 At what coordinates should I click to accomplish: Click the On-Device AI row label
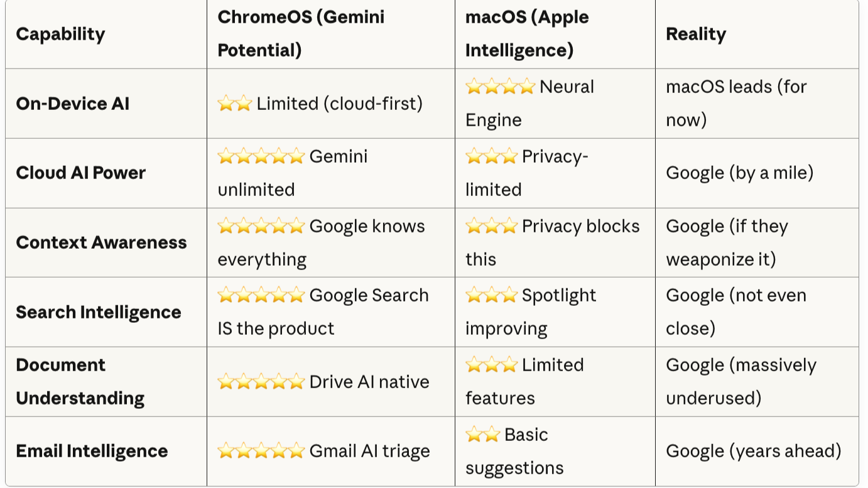(73, 104)
